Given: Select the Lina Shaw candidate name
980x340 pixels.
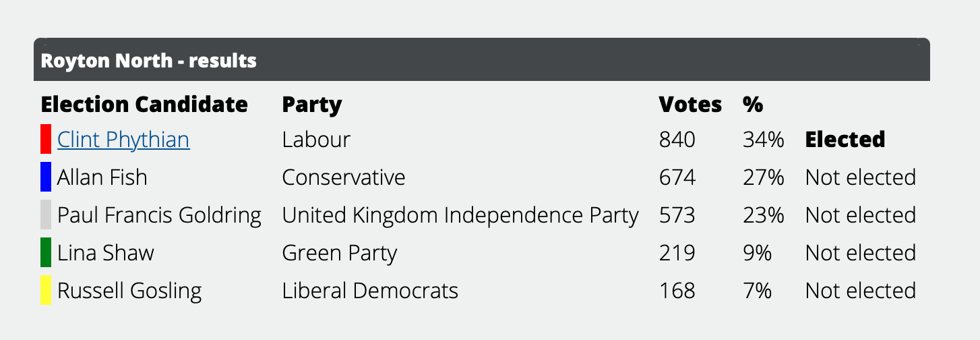Looking at the screenshot, I should pos(105,253).
